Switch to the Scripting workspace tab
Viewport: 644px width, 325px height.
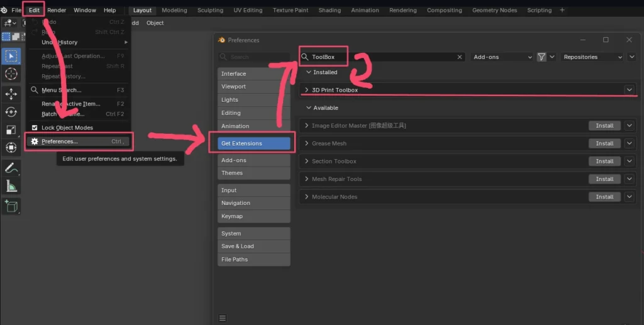(x=539, y=10)
